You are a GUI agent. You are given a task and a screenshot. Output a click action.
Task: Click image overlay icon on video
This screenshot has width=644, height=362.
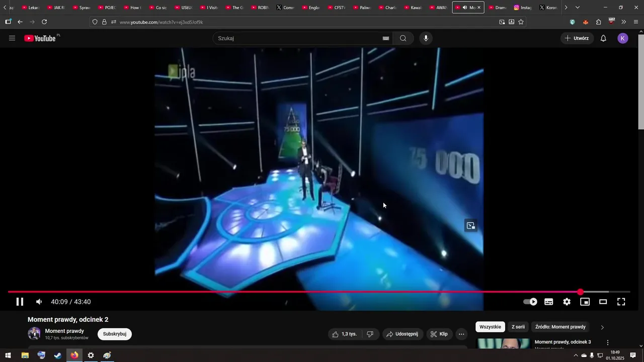(x=470, y=226)
